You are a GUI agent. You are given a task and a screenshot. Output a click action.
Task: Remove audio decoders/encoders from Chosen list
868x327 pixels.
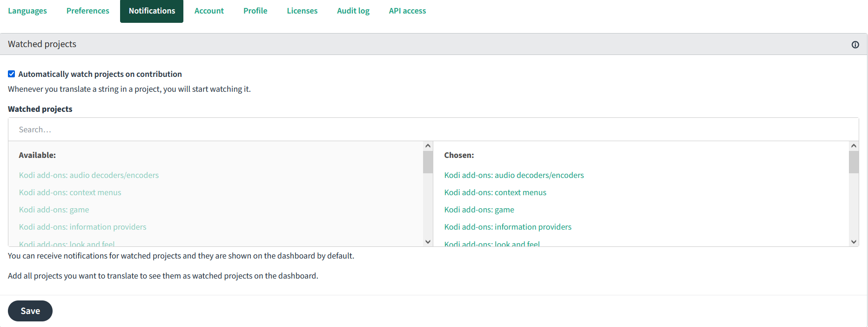(514, 175)
